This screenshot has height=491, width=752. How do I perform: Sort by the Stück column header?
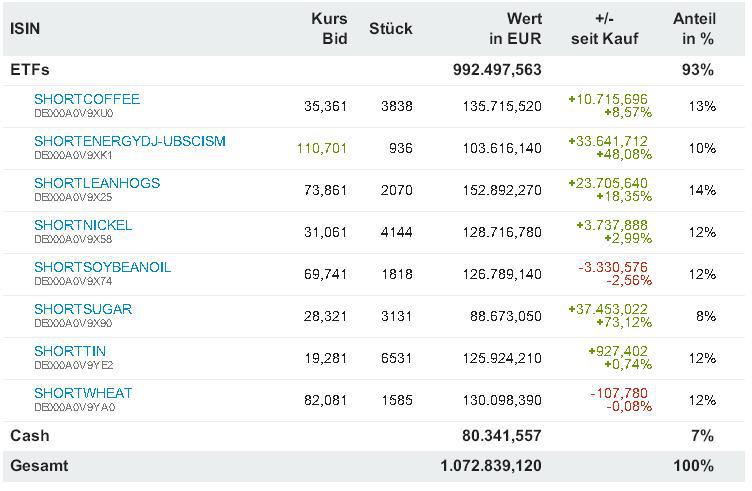390,28
